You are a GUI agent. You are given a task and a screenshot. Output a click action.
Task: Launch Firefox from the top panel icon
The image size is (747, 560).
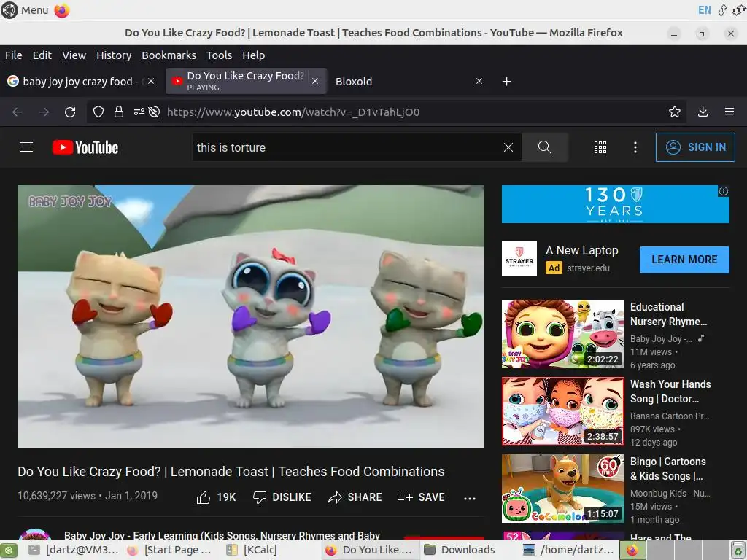[x=62, y=10]
